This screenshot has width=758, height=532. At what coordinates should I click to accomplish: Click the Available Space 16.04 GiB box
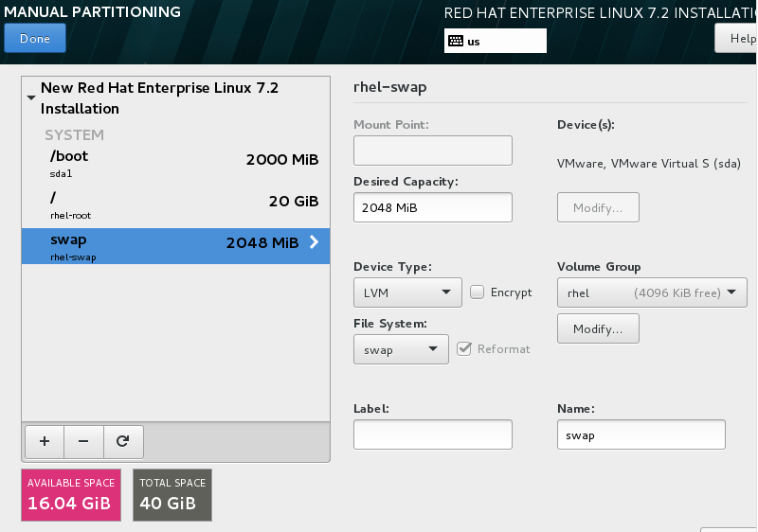click(x=71, y=495)
